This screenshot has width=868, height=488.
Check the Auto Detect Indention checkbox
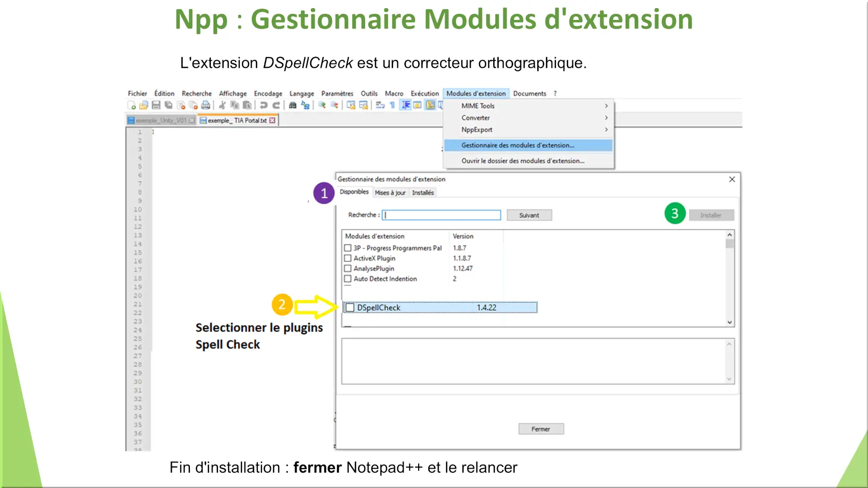click(348, 279)
